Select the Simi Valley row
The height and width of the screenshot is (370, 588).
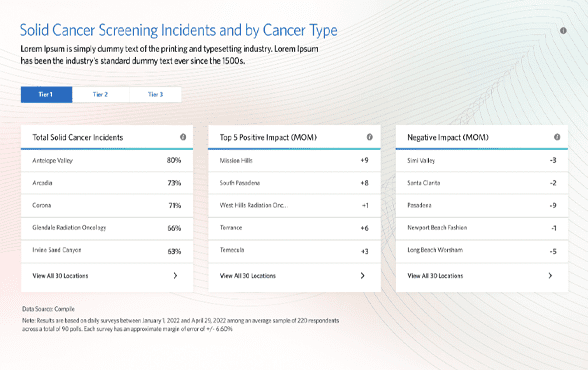point(482,160)
